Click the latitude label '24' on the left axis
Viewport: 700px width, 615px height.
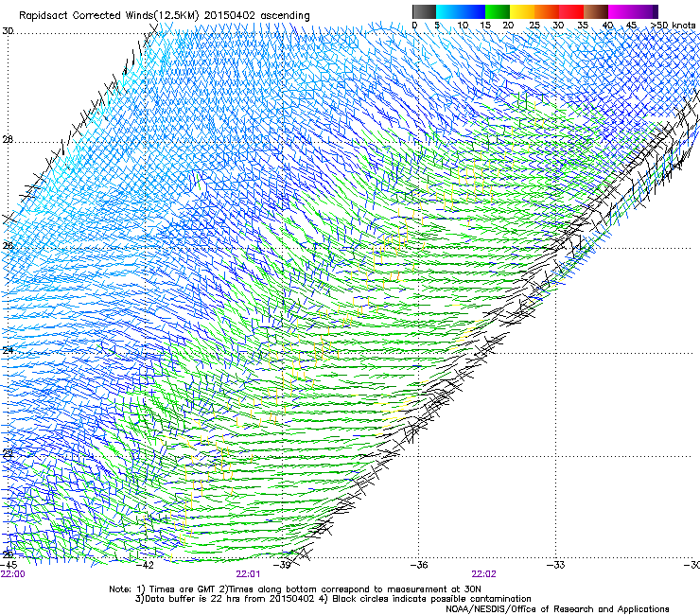pos(8,351)
